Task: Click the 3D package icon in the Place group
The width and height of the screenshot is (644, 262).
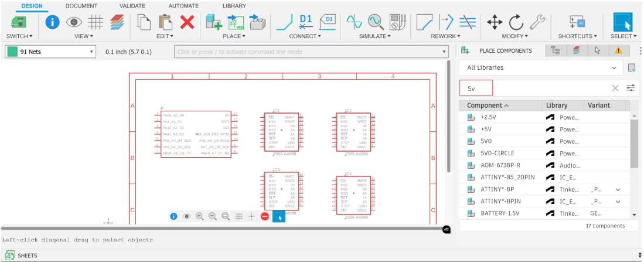Action: pyautogui.click(x=257, y=22)
